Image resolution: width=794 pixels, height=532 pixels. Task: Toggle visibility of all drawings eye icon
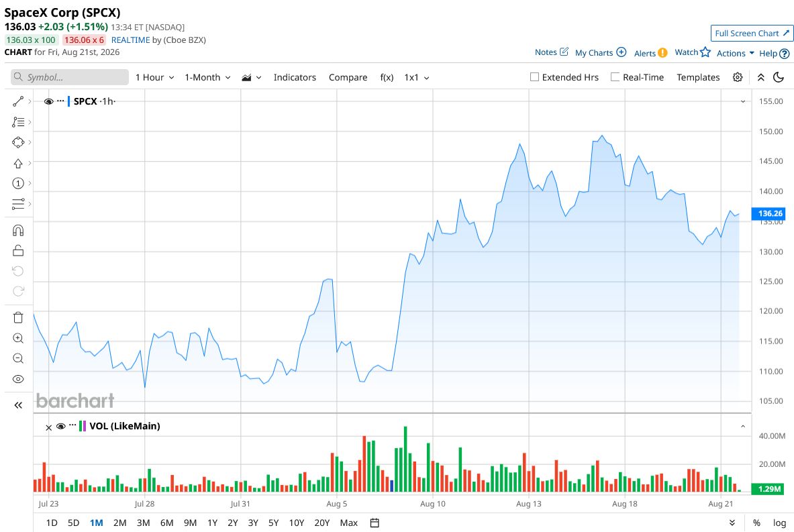[17, 379]
